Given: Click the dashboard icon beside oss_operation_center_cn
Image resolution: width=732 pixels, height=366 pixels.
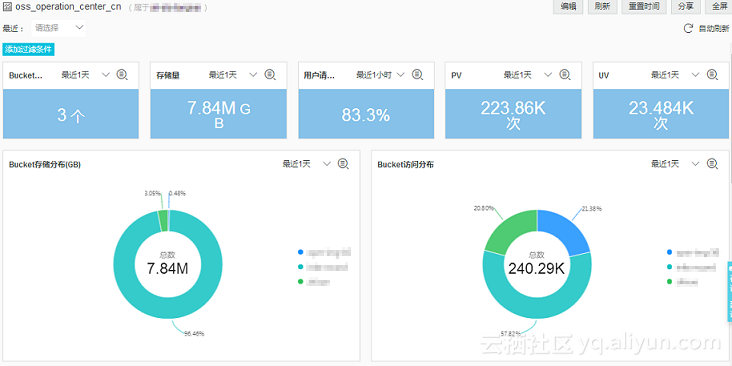Looking at the screenshot, I should point(7,7).
